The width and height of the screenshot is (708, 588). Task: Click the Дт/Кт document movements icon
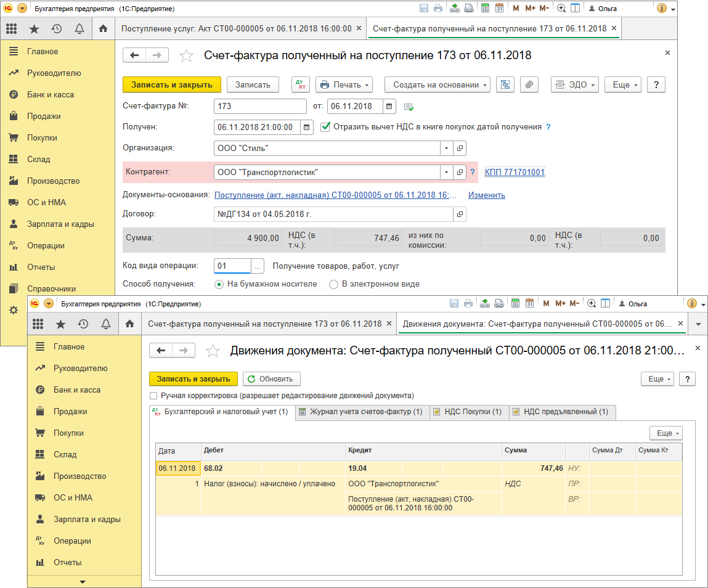point(300,85)
